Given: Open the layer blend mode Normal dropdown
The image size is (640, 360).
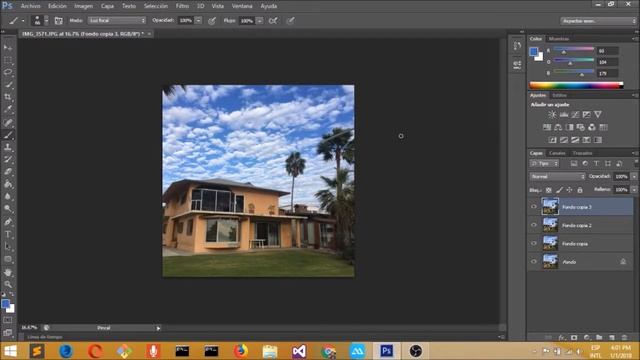Looking at the screenshot, I should click(558, 176).
